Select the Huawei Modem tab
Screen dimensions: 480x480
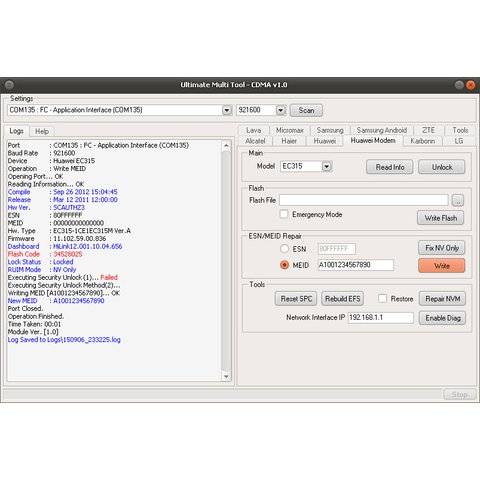pyautogui.click(x=373, y=140)
